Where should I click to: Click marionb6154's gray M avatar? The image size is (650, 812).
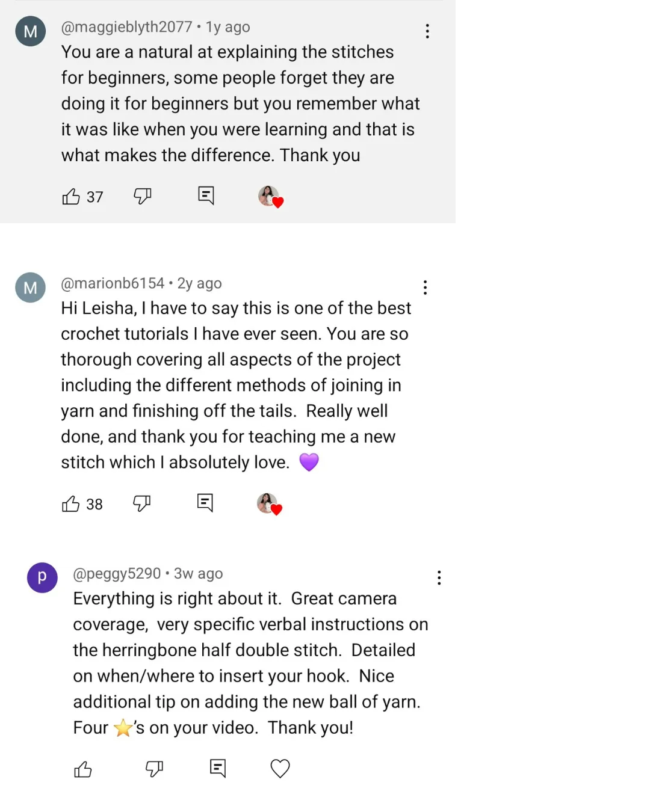pyautogui.click(x=30, y=288)
